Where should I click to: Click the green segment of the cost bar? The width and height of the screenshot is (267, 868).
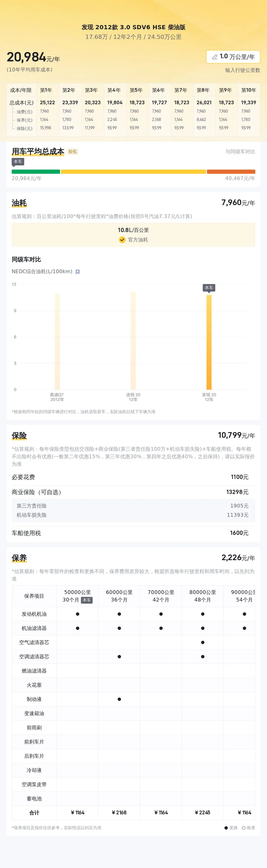coord(36,171)
